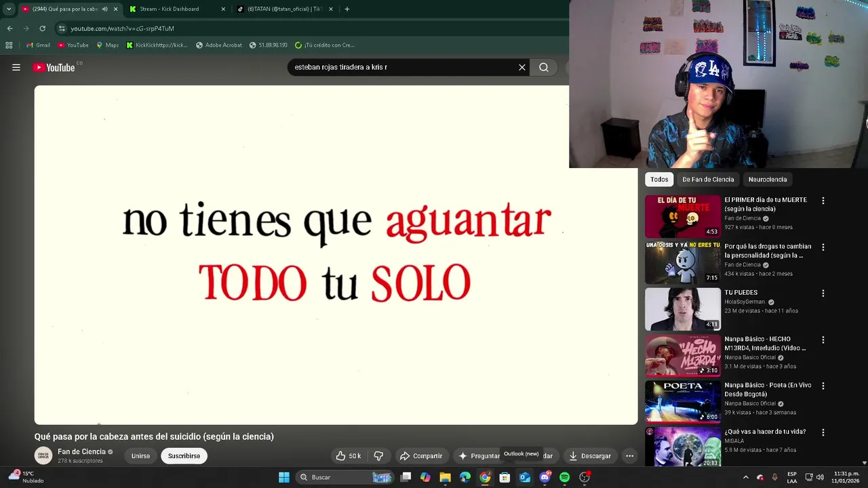868x488 pixels.
Task: Open a new Chrome tab
Action: point(347,9)
